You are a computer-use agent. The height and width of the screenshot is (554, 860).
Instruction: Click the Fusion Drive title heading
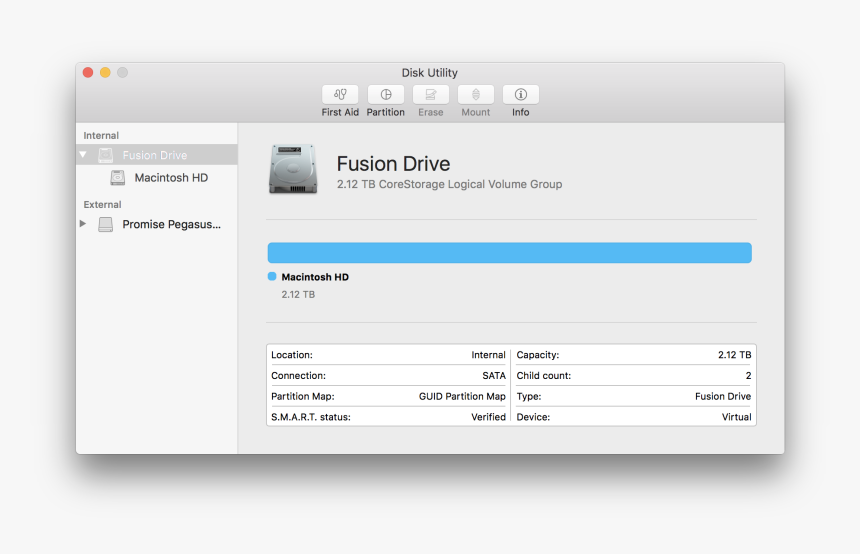tap(393, 163)
